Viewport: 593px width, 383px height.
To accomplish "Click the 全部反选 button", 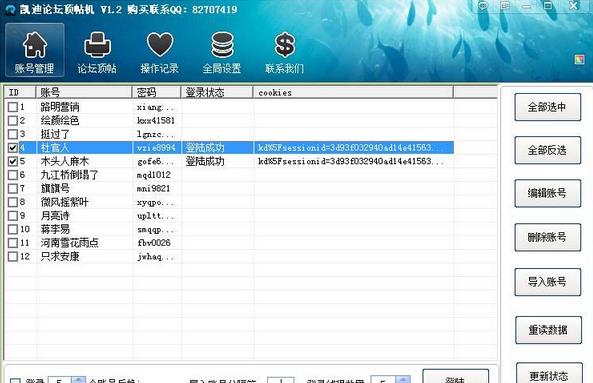I will click(547, 150).
